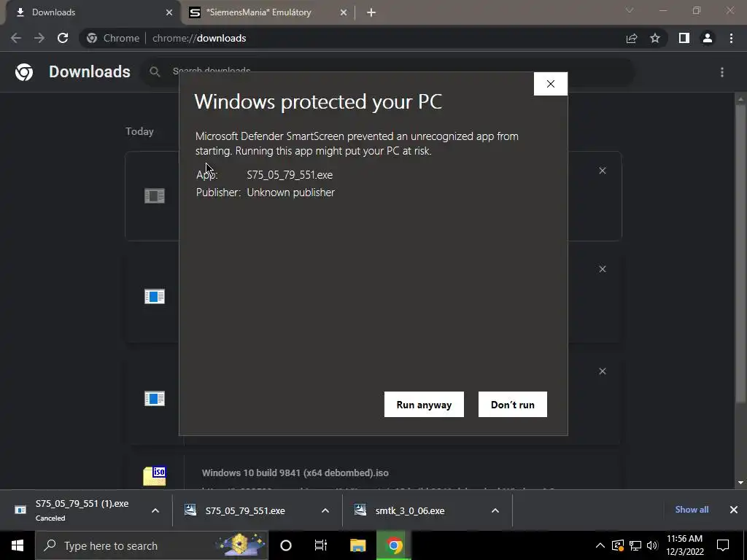Open Task View from the taskbar
This screenshot has width=747, height=560.
[321, 545]
